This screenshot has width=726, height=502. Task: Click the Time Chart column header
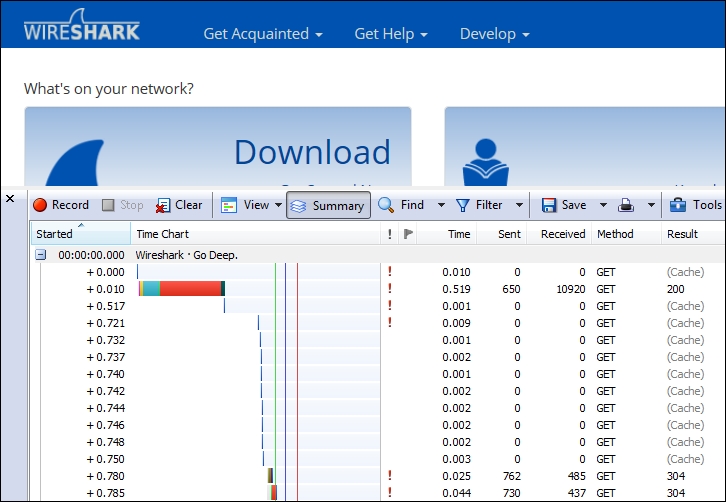(255, 233)
